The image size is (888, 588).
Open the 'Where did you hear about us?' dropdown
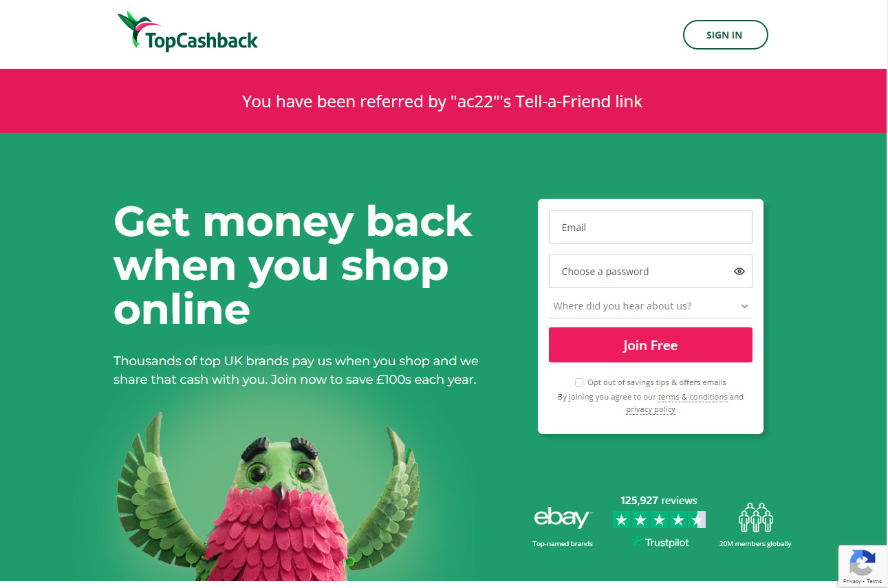[651, 306]
